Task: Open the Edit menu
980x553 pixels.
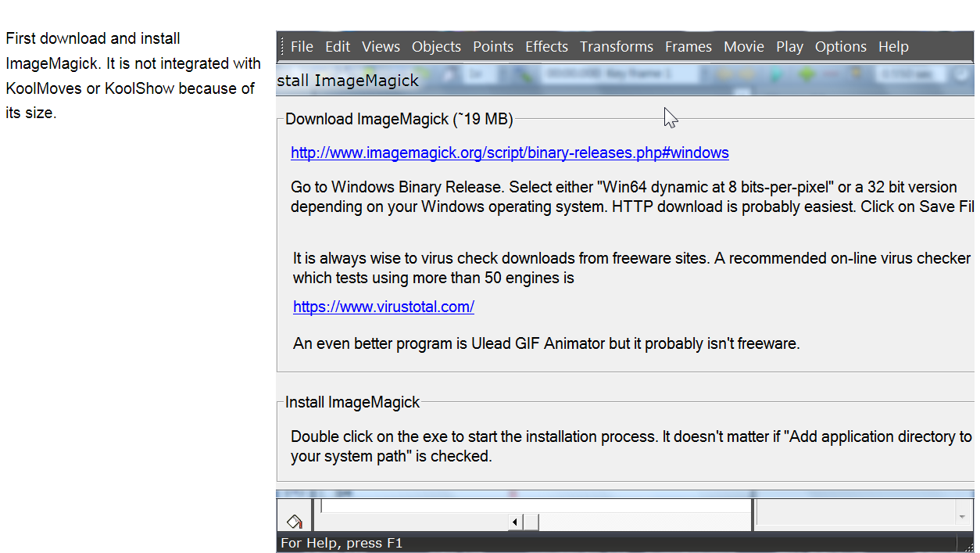Action: (x=338, y=47)
